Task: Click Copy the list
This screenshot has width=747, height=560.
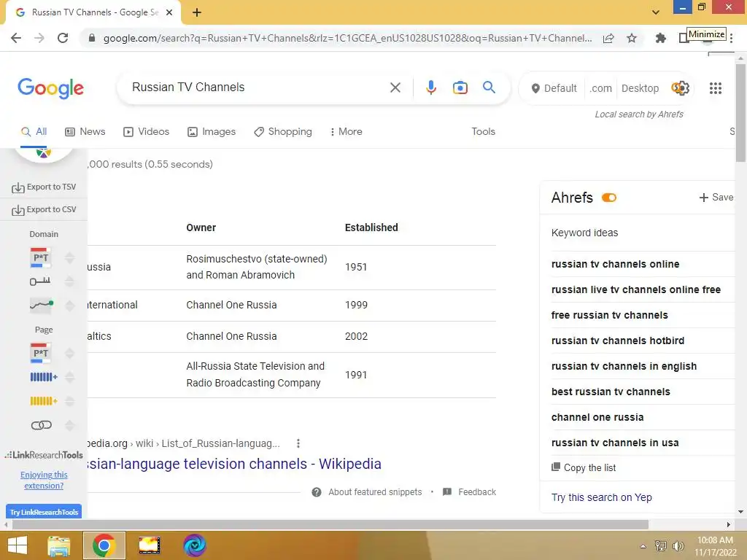Action: point(584,467)
